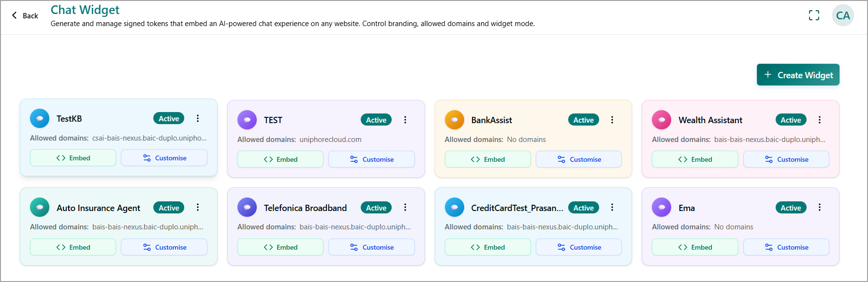Click Active badge on Auto Insurance Agent
The height and width of the screenshot is (282, 868).
[x=169, y=208]
